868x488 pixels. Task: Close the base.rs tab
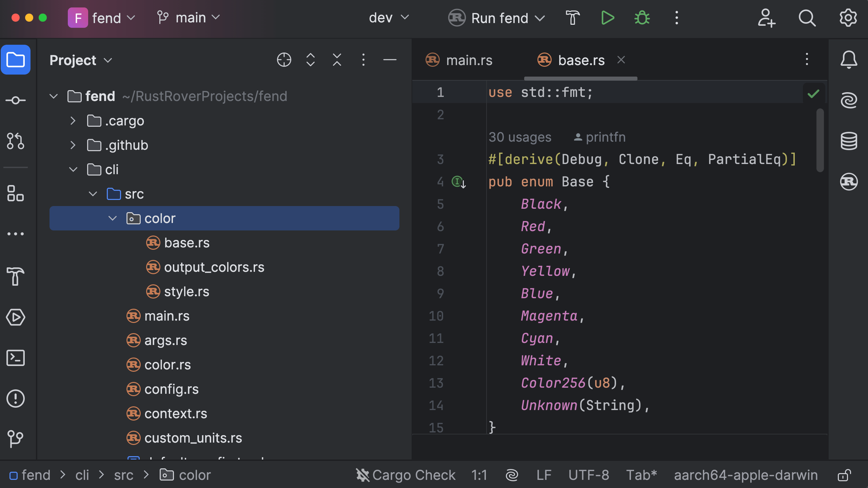pyautogui.click(x=621, y=60)
